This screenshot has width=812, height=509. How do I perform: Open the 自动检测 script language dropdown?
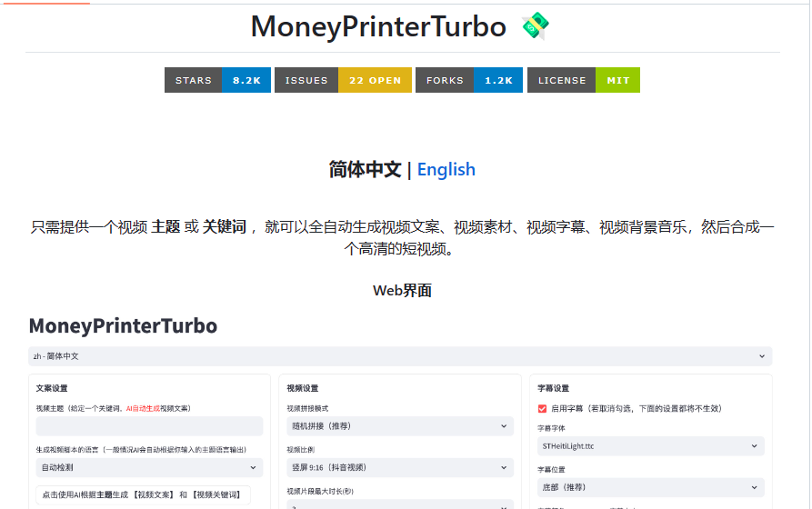tap(149, 467)
